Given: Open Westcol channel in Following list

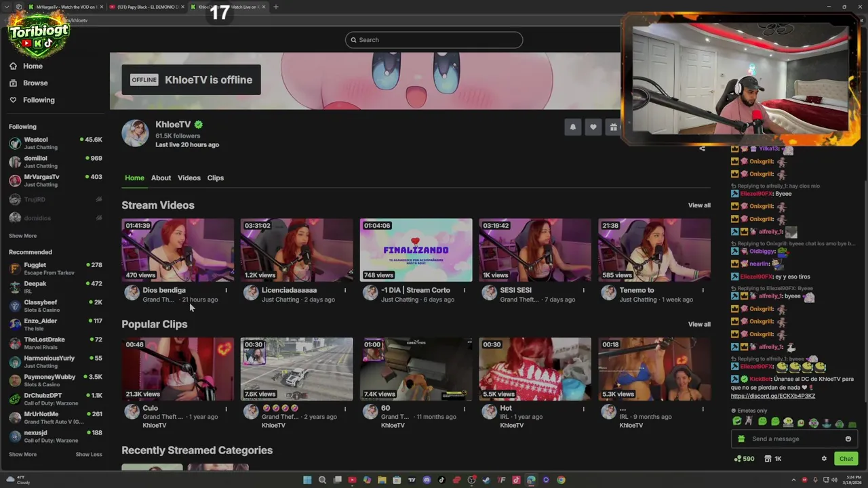Looking at the screenshot, I should 55,143.
